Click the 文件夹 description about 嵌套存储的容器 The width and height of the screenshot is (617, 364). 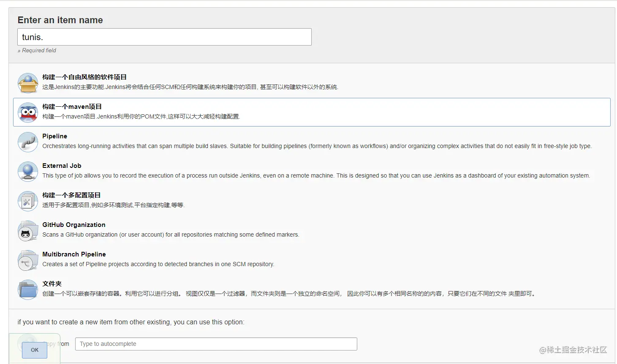tap(290, 294)
